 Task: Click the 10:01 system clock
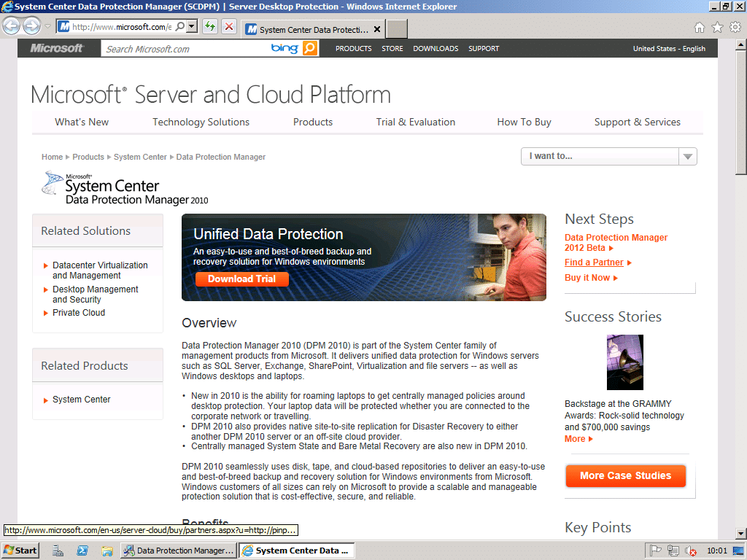716,551
